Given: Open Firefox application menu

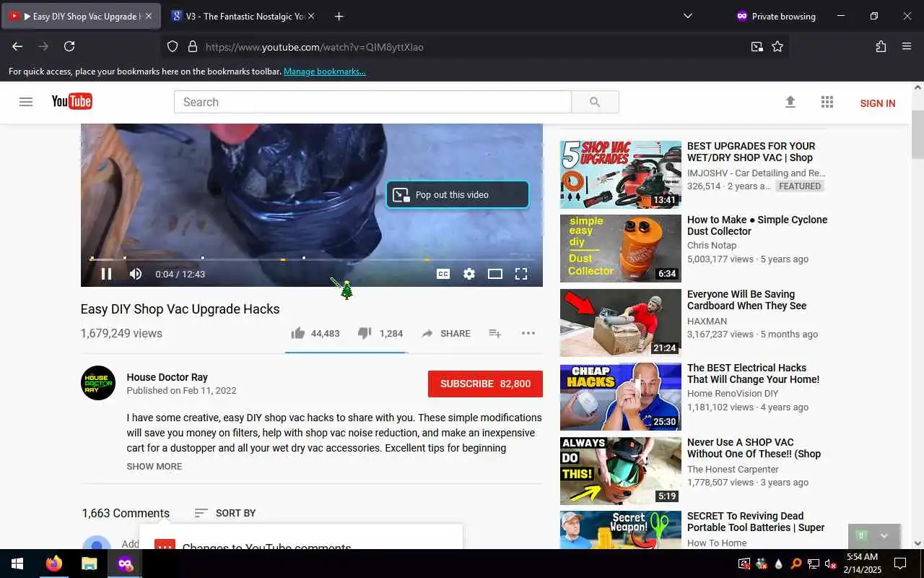Looking at the screenshot, I should (x=907, y=46).
